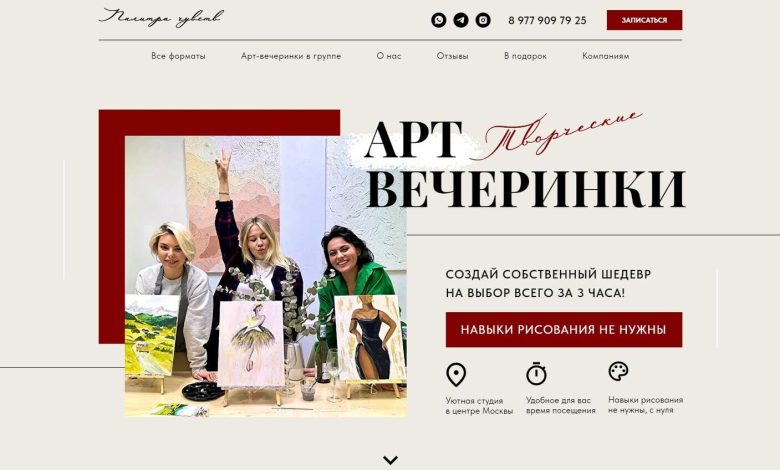This screenshot has height=470, width=780.
Task: Click 'Навыки рисования не нужны' button
Action: point(564,330)
